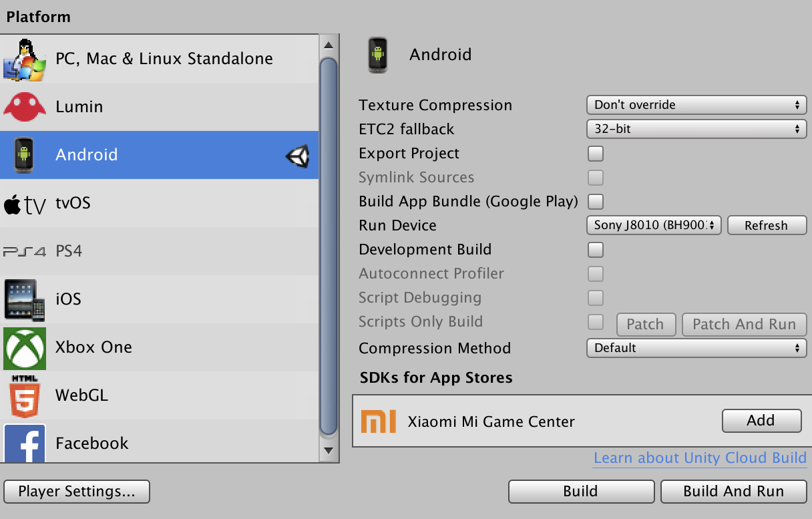Image resolution: width=812 pixels, height=519 pixels.
Task: Click the platform list scroll up arrow
Action: pyautogui.click(x=329, y=45)
